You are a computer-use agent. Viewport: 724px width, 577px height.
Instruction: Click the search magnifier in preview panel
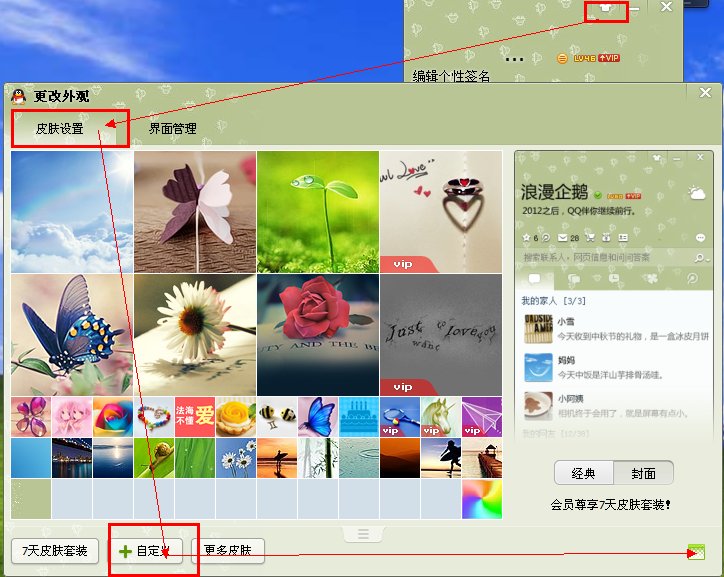[x=700, y=258]
